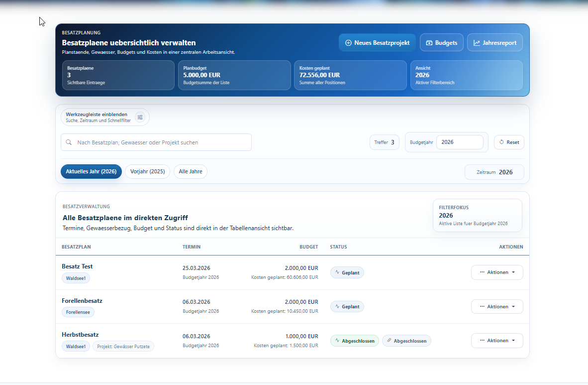Click the plus icon on Neues Besatzprojekt
Image resolution: width=588 pixels, height=385 pixels.
point(348,43)
